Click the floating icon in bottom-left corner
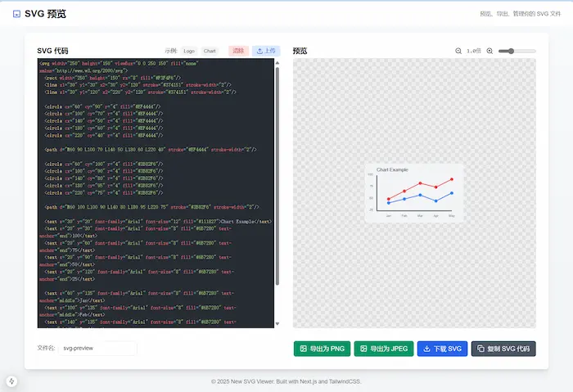This screenshot has width=573, height=392. tap(12, 381)
